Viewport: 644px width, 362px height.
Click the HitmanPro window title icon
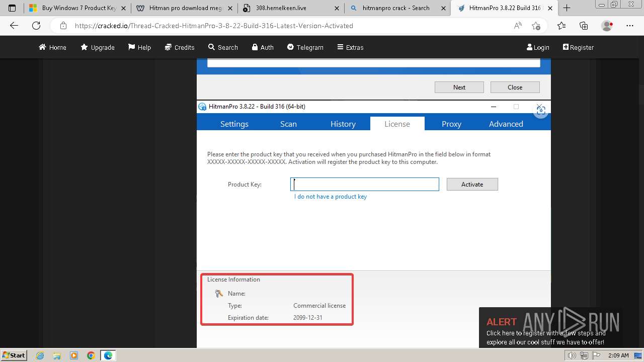point(202,107)
